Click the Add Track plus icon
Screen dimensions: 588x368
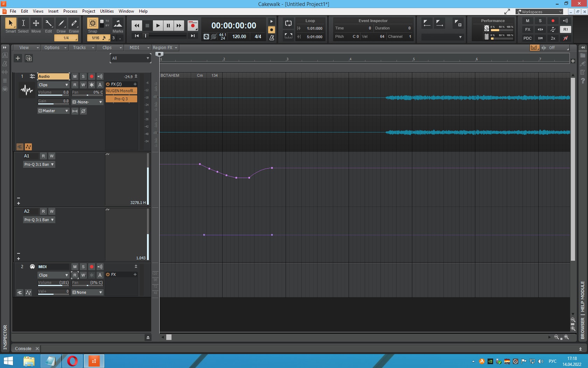tap(18, 58)
